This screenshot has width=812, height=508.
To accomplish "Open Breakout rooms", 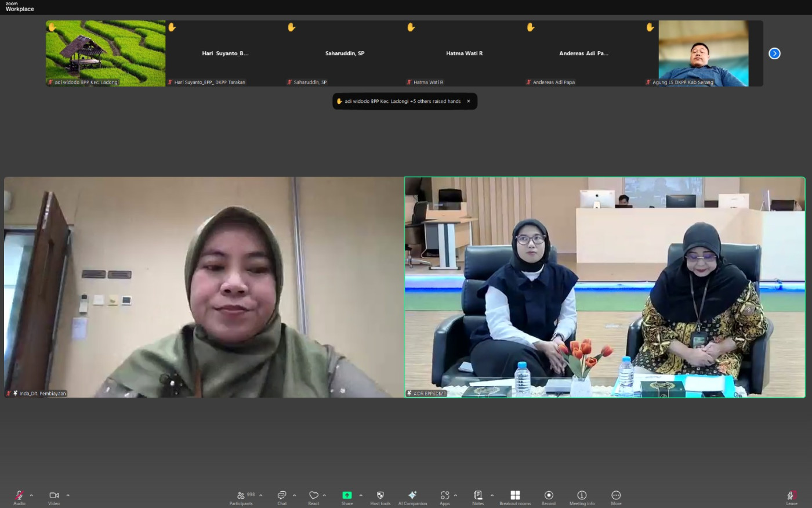I will pos(515,496).
